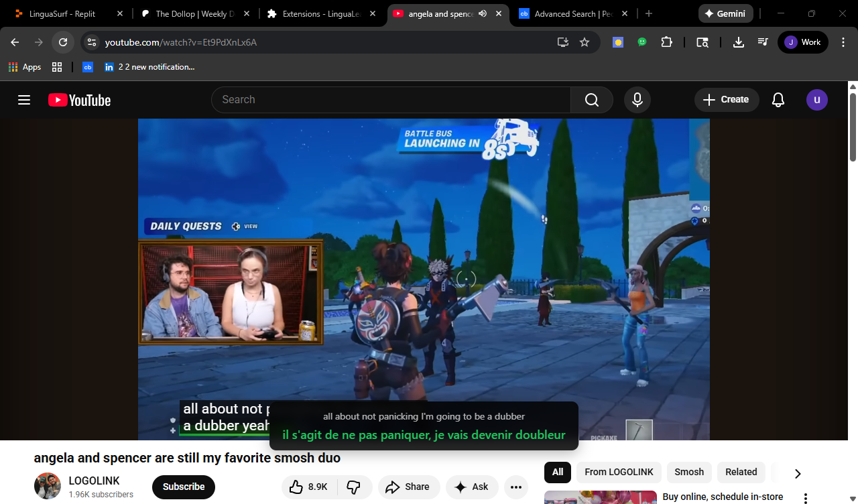Viewport: 858px width, 504px height.
Task: Open the browser Downloads icon
Action: click(x=739, y=42)
